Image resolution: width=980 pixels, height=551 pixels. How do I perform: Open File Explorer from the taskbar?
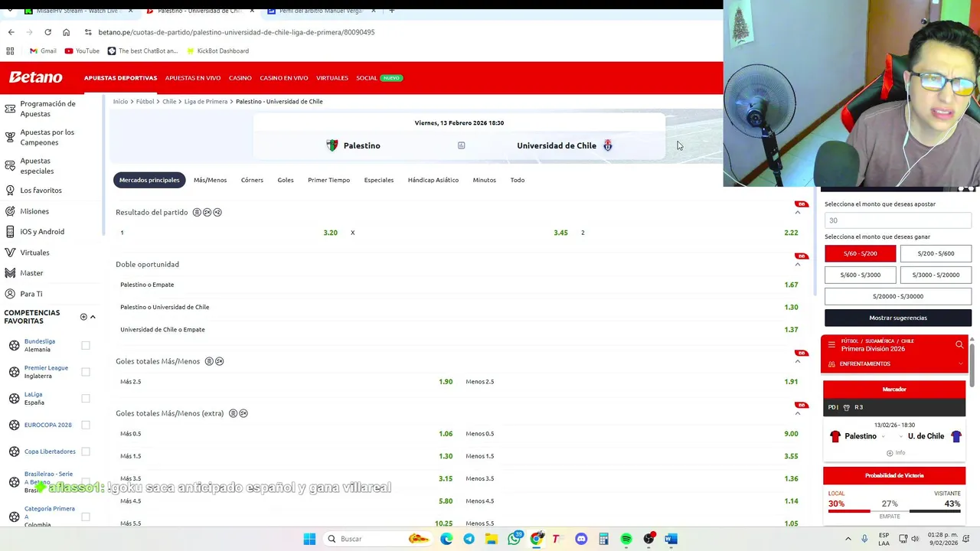[491, 539]
